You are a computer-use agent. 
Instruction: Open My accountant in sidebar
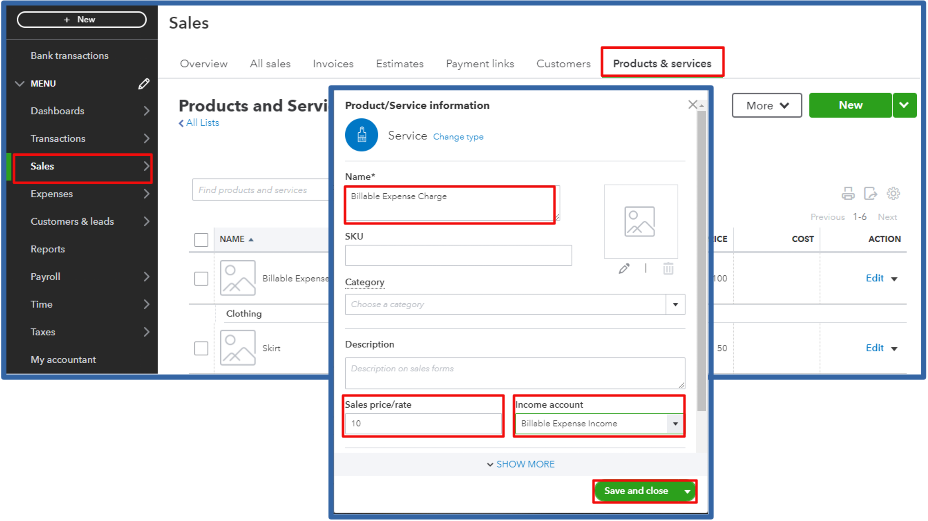(x=63, y=359)
